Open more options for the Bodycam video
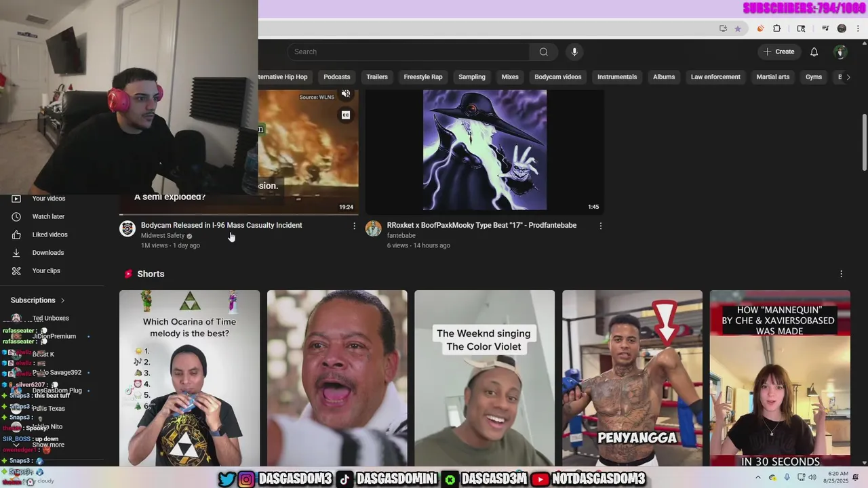Image resolution: width=868 pixels, height=488 pixels. pyautogui.click(x=354, y=226)
